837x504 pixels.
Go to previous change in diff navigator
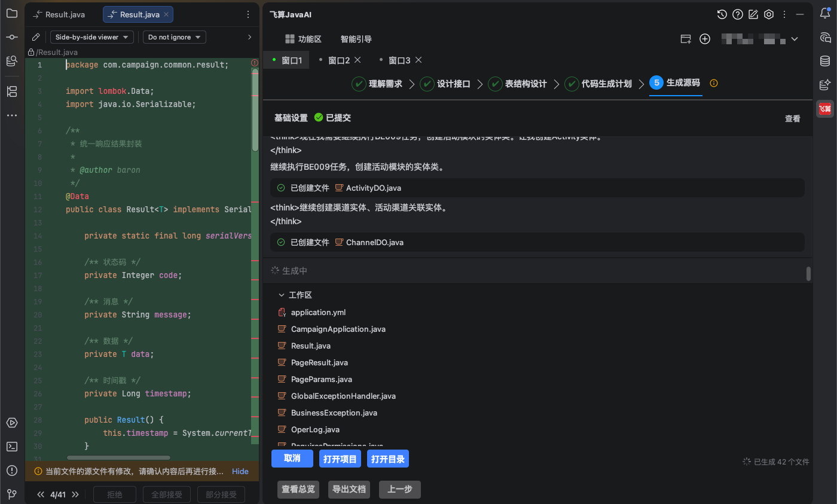41,494
